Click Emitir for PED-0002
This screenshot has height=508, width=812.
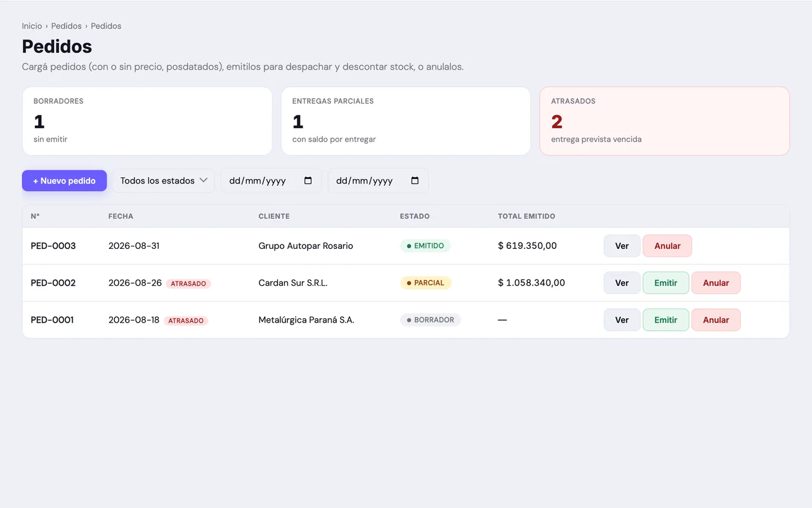click(665, 283)
